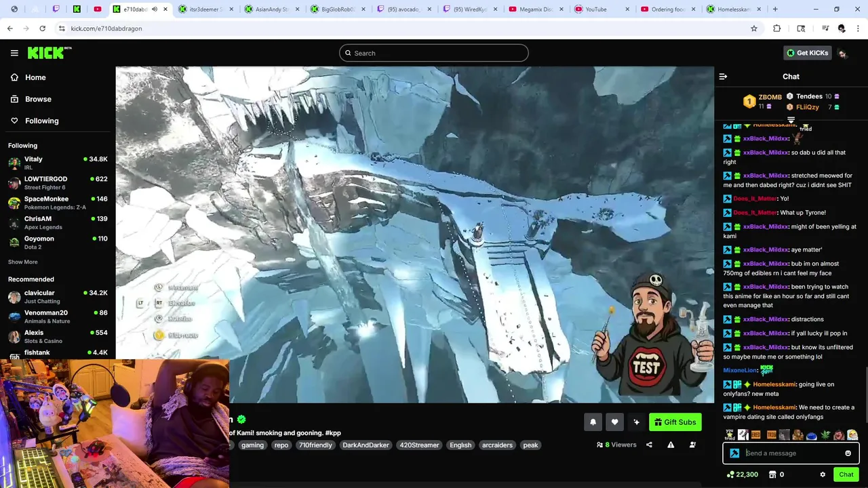Click the green Chat send button

[x=846, y=474]
